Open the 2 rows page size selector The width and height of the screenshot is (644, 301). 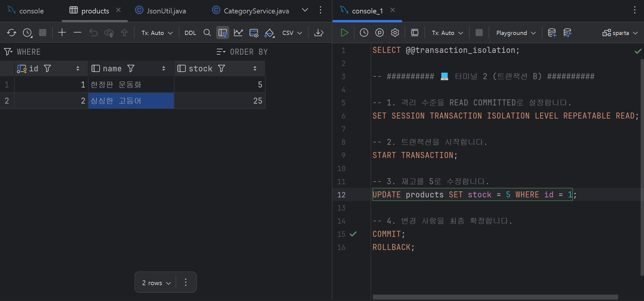point(157,283)
